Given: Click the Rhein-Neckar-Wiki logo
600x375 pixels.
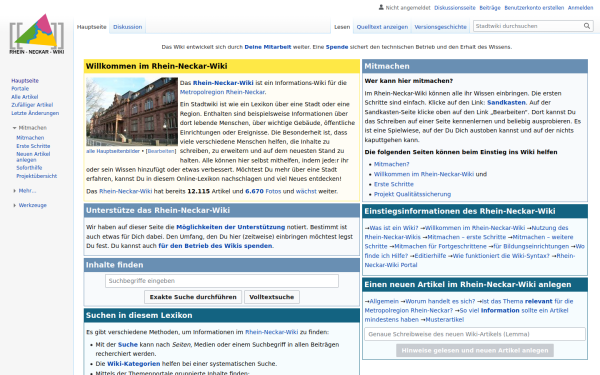Looking at the screenshot, I should [37, 34].
